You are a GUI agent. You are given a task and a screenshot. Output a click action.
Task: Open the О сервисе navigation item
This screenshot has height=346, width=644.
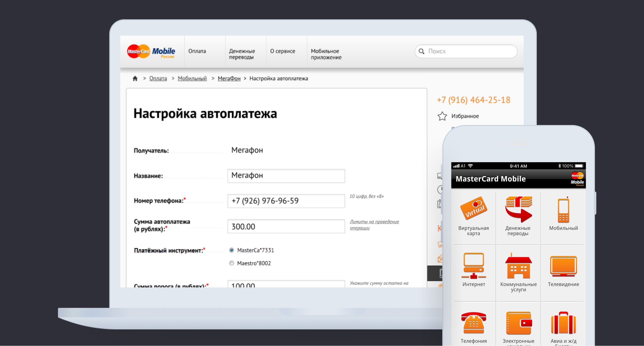(x=283, y=51)
